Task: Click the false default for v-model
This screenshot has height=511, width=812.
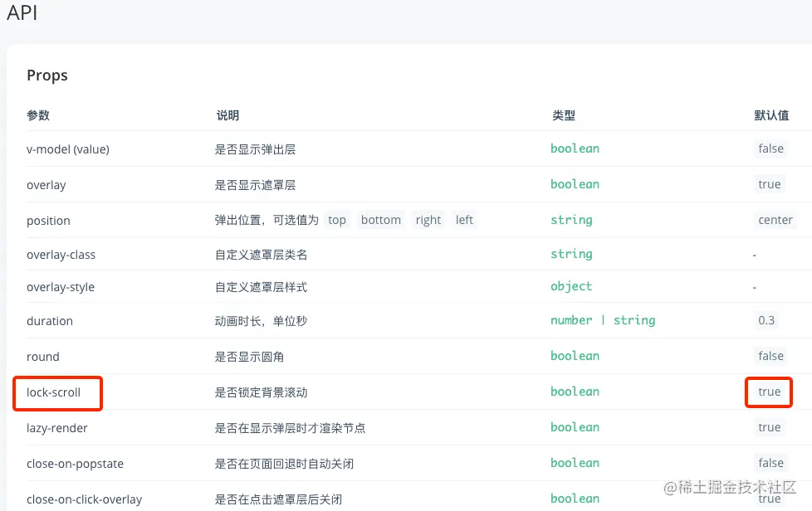Action: click(770, 149)
